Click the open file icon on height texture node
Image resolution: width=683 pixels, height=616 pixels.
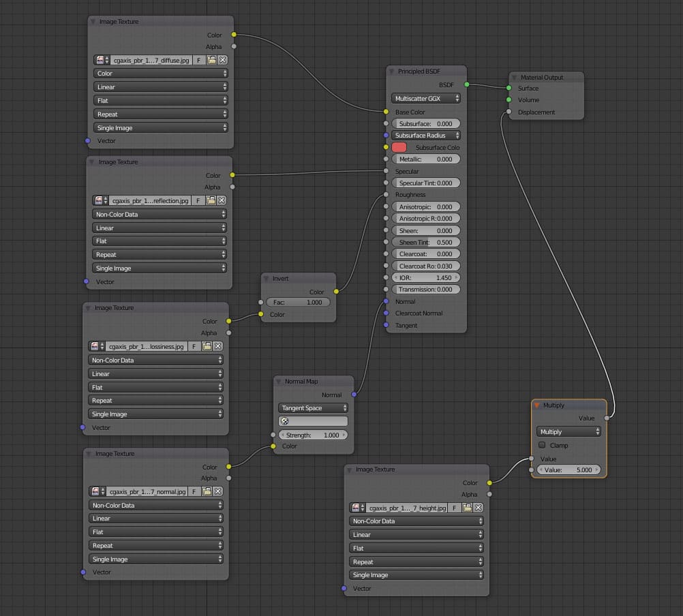468,508
